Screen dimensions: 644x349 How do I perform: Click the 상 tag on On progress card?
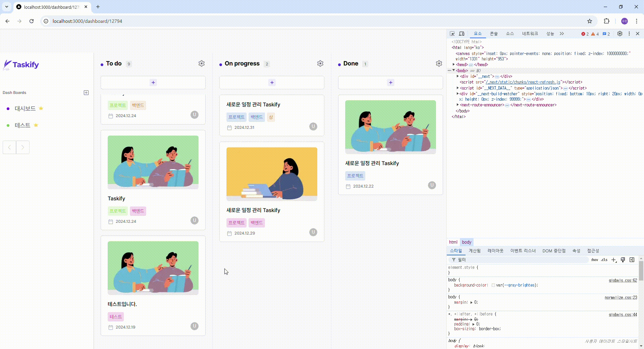271,117
